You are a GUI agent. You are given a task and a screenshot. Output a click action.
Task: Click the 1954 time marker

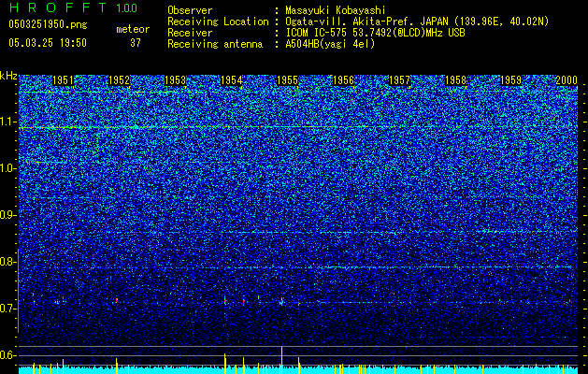coord(232,80)
